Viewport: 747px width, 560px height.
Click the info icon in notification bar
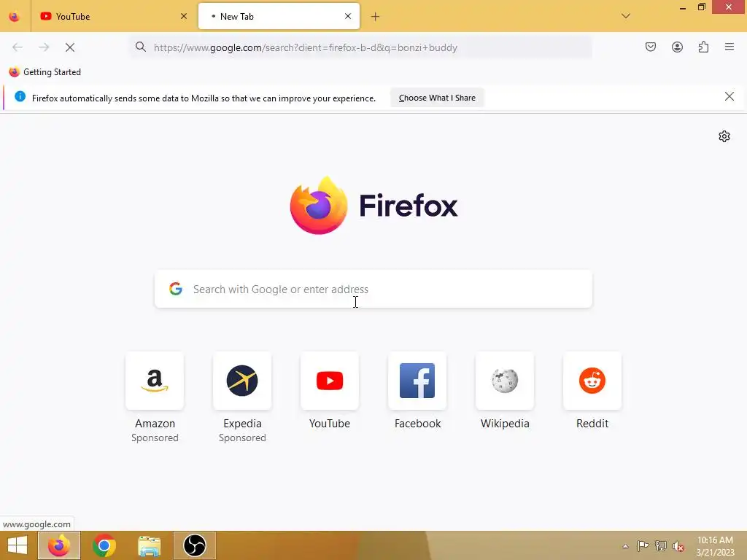click(x=20, y=97)
